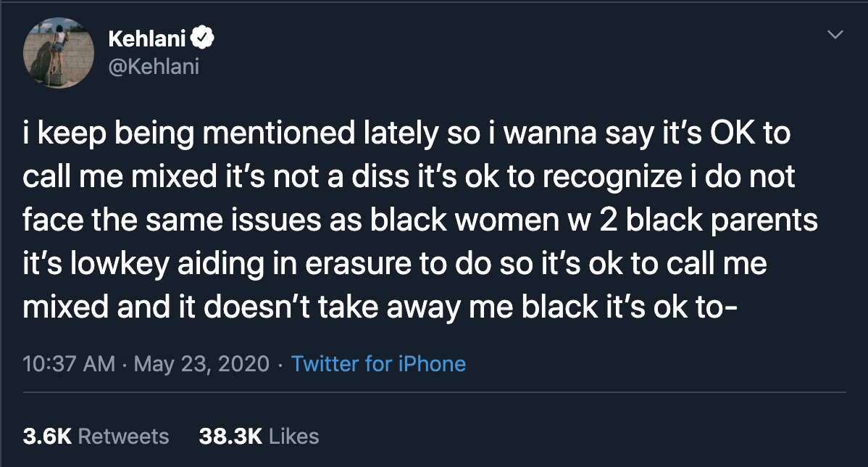Click the bold 38.3K like count

(x=230, y=436)
